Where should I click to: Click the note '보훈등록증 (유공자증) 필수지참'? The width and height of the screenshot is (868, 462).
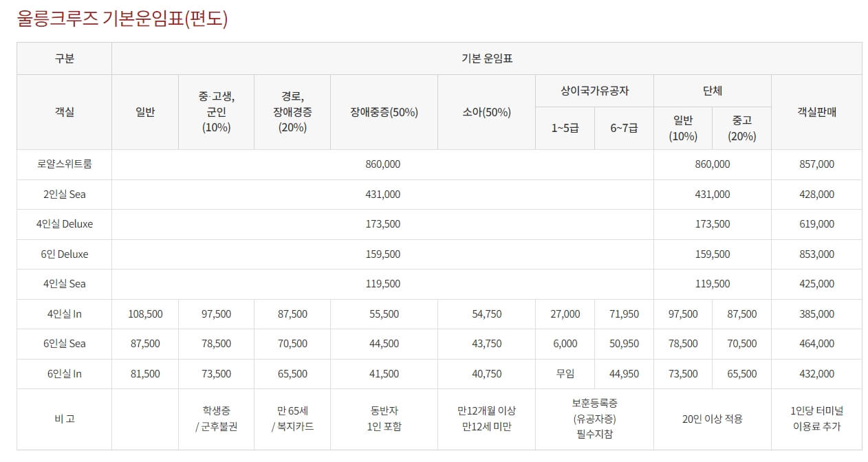(595, 419)
